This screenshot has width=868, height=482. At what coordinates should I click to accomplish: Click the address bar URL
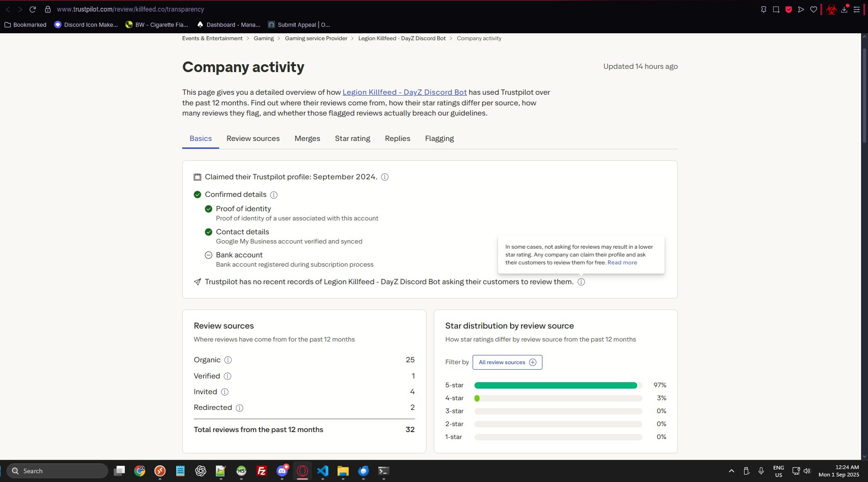[130, 9]
